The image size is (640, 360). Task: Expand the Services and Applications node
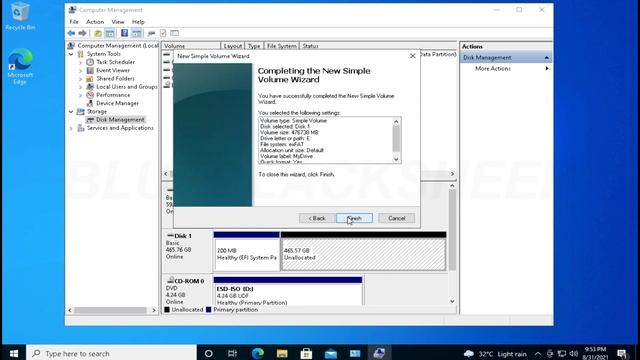click(71, 128)
